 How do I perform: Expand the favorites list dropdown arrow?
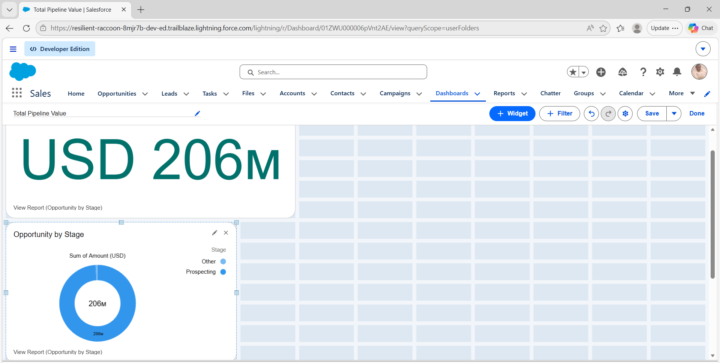(584, 72)
